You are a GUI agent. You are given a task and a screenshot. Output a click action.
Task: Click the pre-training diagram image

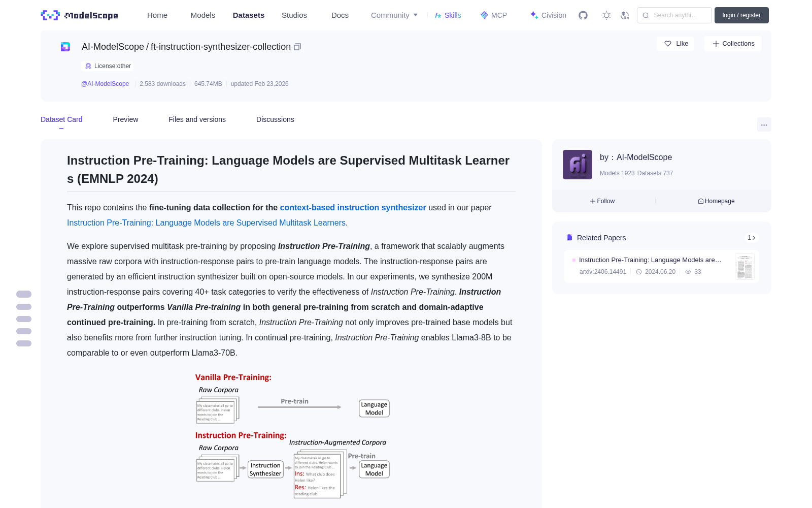[291, 436]
